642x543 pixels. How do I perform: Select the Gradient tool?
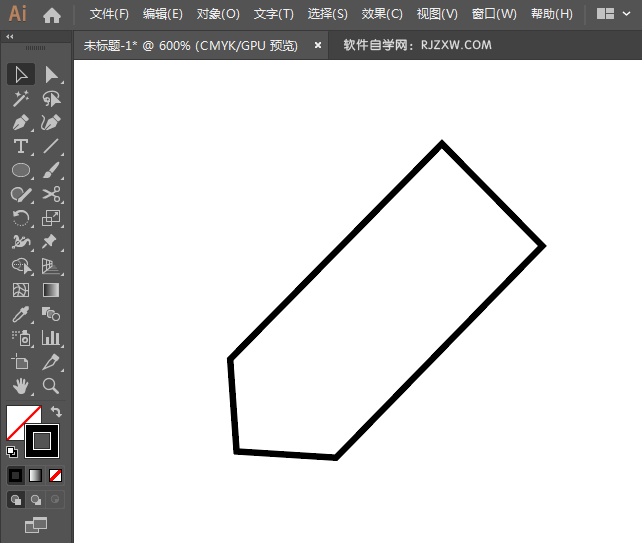click(x=51, y=290)
